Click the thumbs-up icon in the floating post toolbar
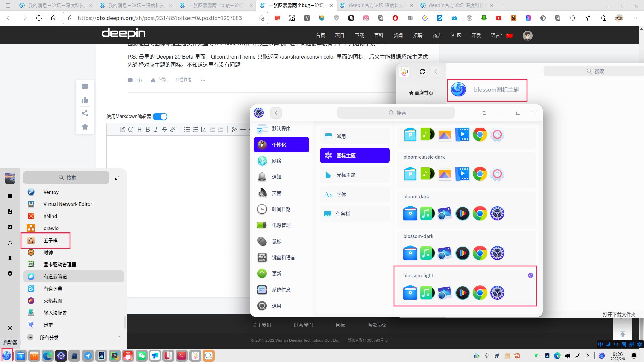Viewport: 644px width, 362px height. [85, 100]
